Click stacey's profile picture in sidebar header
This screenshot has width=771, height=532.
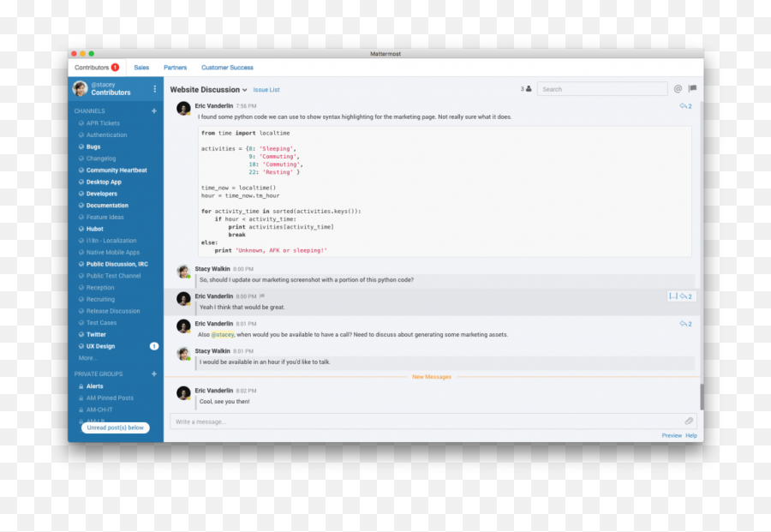81,89
